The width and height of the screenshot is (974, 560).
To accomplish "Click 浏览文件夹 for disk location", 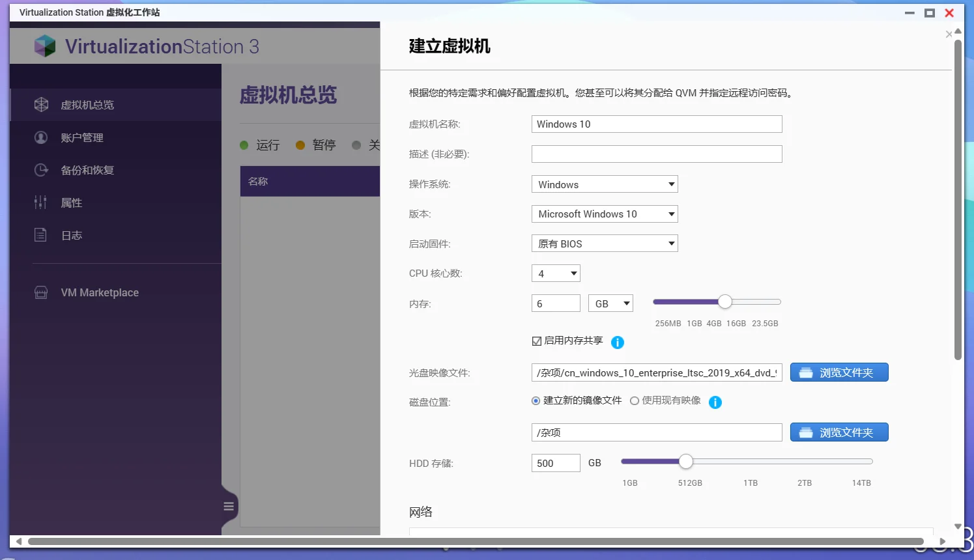I will click(839, 432).
